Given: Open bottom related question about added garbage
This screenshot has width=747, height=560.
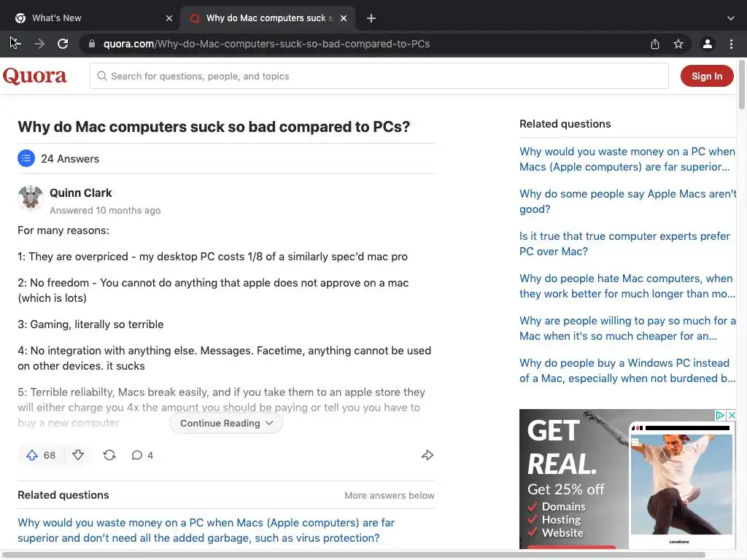Looking at the screenshot, I should [x=206, y=530].
